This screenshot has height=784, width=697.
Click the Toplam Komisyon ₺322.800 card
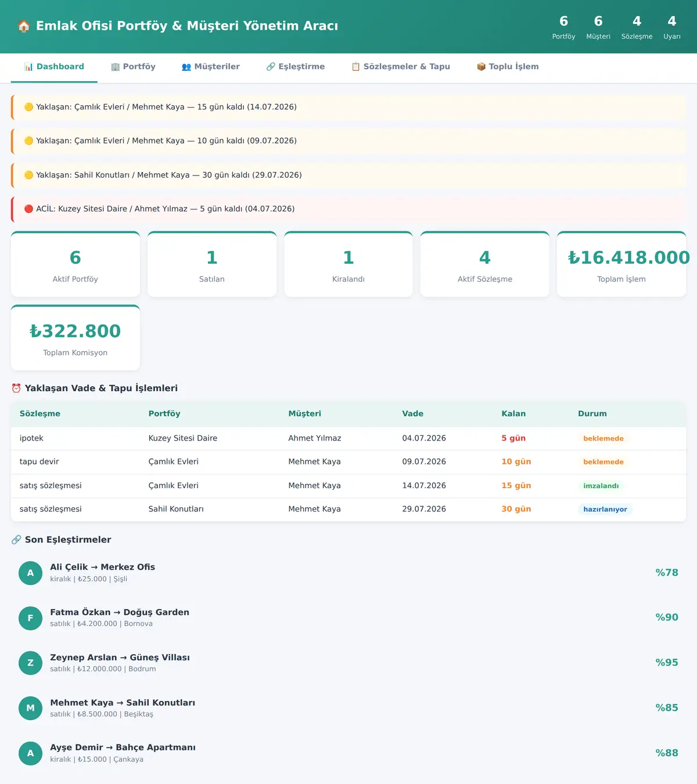click(76, 338)
